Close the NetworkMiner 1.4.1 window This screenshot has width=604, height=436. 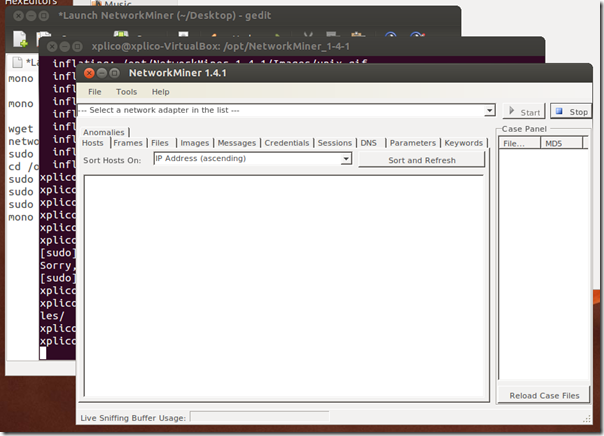point(89,73)
